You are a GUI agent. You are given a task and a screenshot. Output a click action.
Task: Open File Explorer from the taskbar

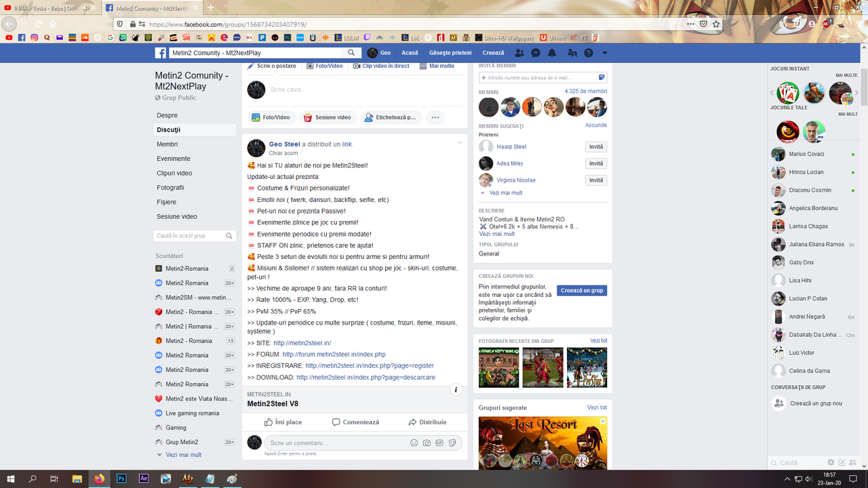coord(77,479)
